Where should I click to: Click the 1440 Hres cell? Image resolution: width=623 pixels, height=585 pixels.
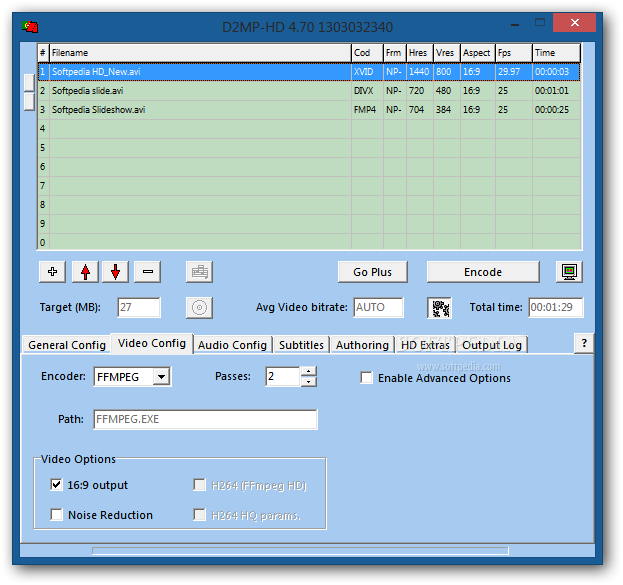pyautogui.click(x=420, y=72)
